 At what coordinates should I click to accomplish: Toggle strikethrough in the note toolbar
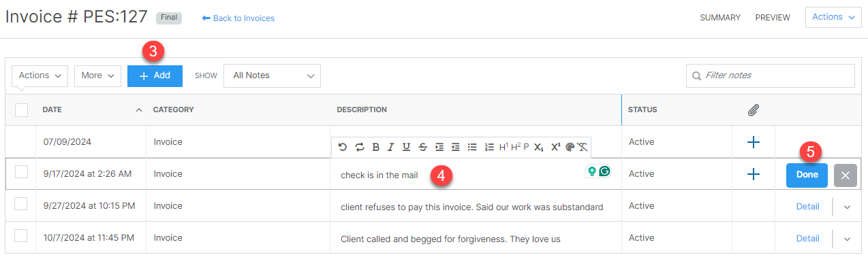423,147
